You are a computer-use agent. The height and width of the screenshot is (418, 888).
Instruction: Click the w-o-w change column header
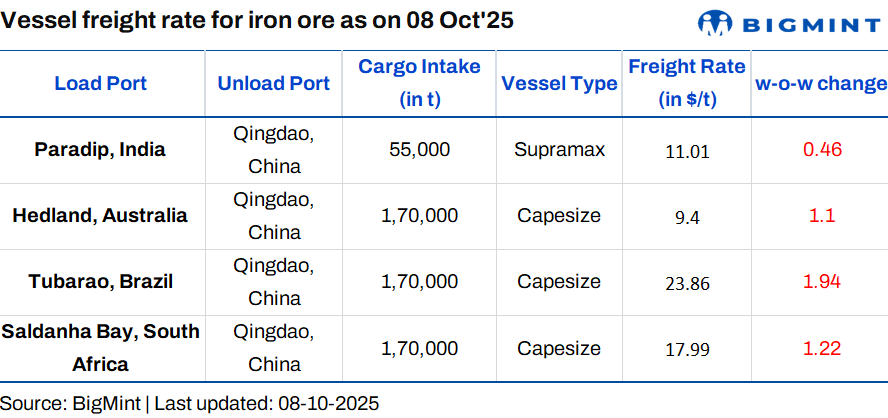pos(820,84)
